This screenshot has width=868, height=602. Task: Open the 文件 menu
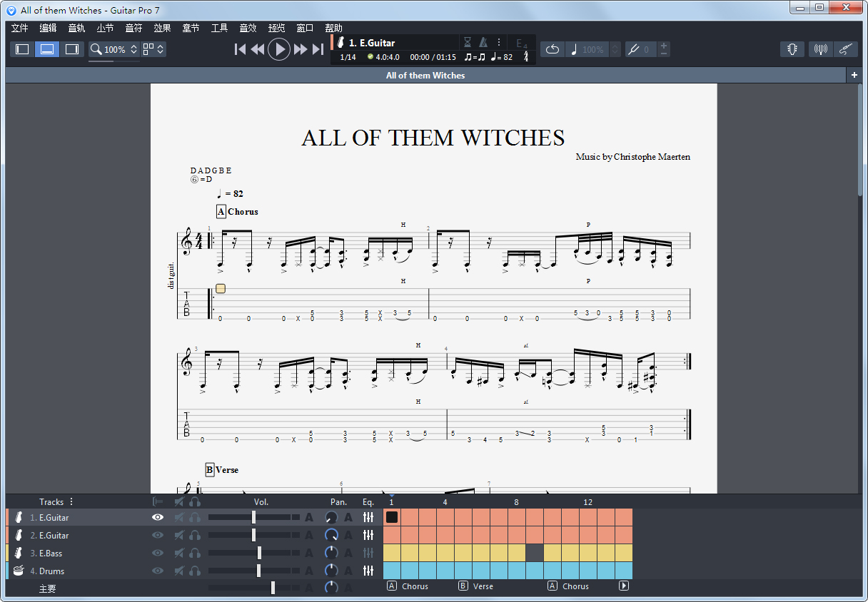pyautogui.click(x=19, y=28)
